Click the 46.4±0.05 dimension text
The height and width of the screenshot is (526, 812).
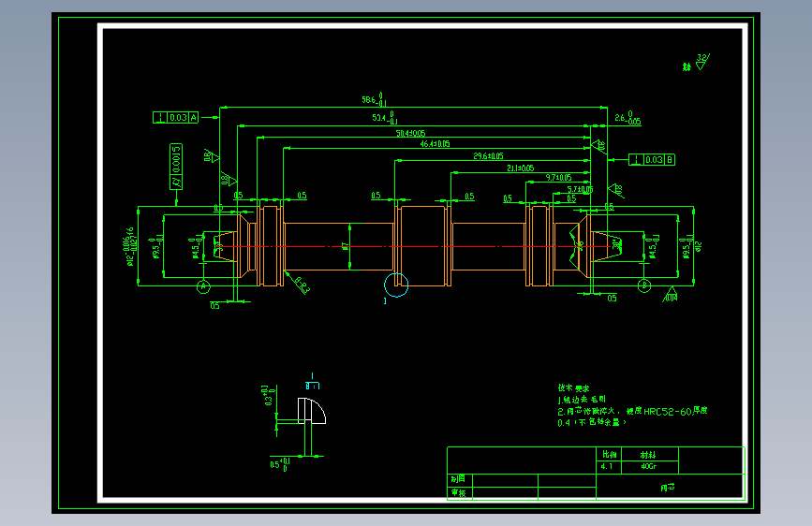(435, 144)
